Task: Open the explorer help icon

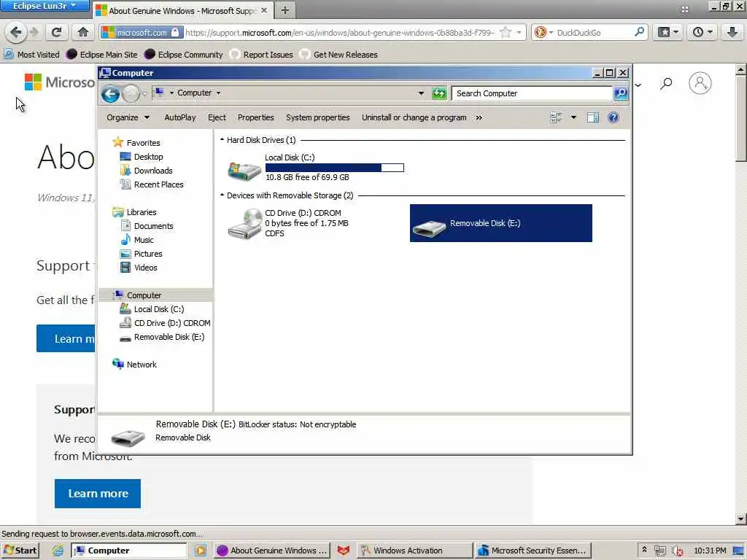Action: pos(613,117)
